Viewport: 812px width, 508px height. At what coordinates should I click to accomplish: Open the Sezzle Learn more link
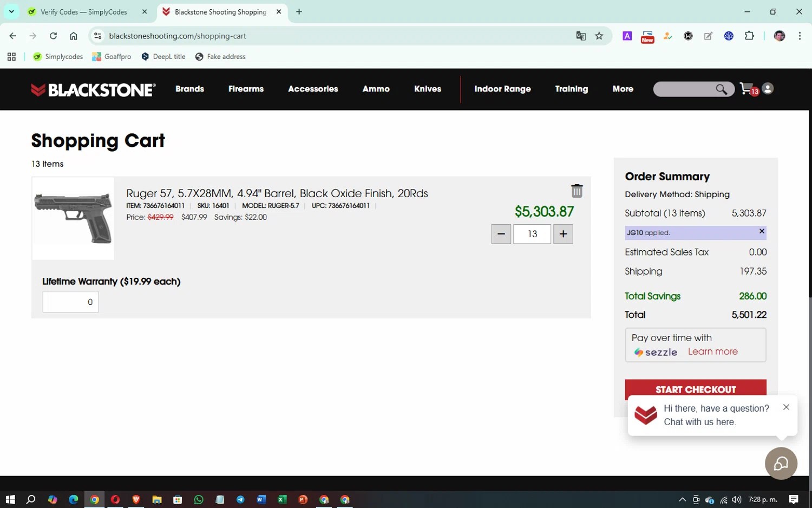[712, 351]
